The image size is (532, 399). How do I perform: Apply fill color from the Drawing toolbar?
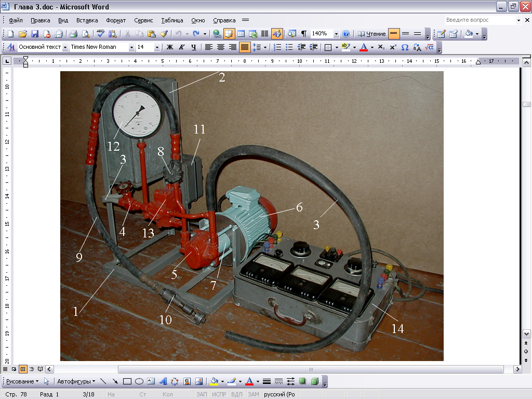click(215, 381)
